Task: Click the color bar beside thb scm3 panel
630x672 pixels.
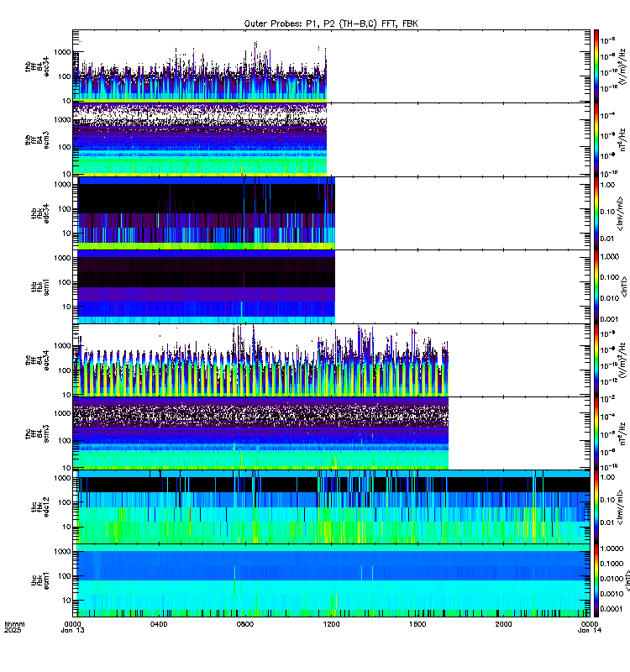Action: 596,139
